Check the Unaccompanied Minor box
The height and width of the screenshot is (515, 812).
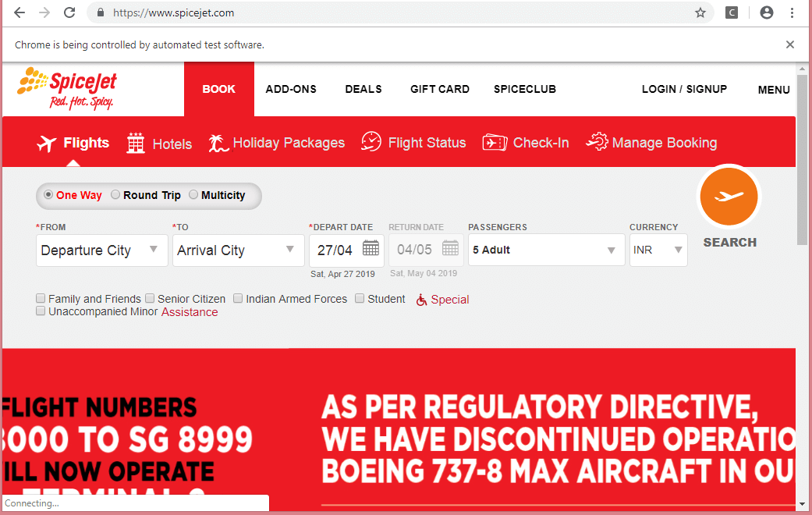[x=41, y=311]
